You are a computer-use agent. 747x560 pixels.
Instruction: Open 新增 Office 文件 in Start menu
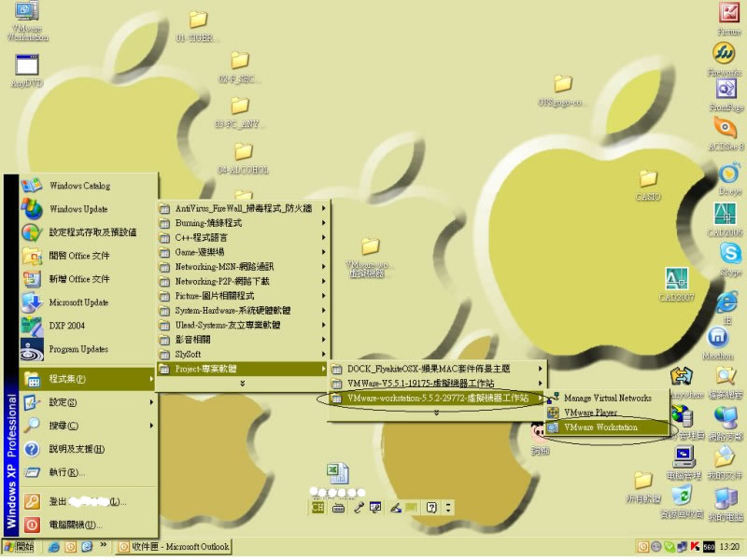coord(88,278)
